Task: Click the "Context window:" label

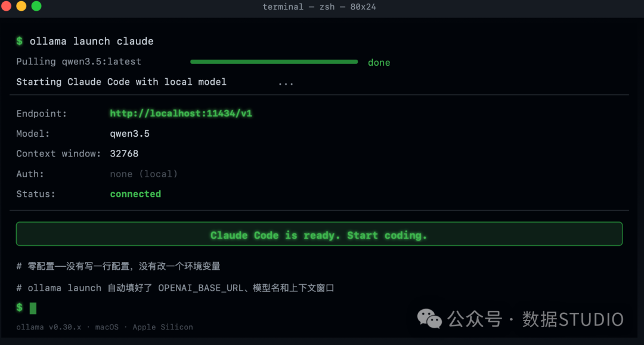Action: [58, 154]
